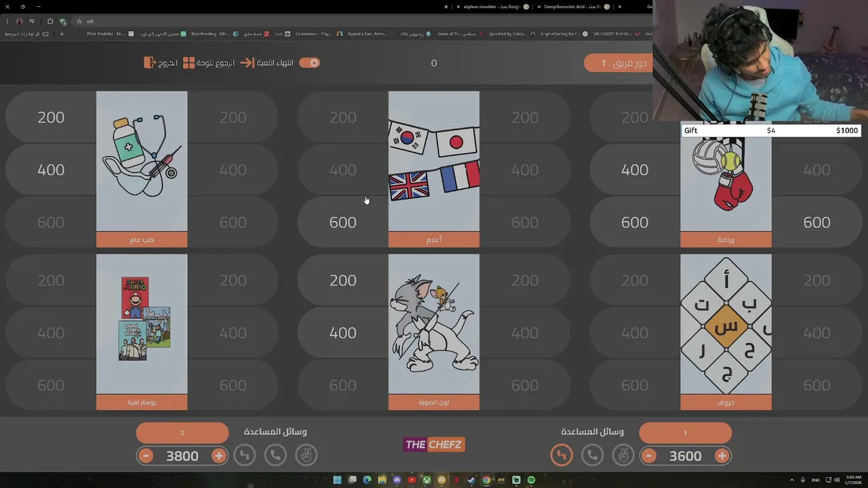Use team 3800's peace-hand lifeline icon
This screenshot has width=868, height=488.
tap(306, 455)
